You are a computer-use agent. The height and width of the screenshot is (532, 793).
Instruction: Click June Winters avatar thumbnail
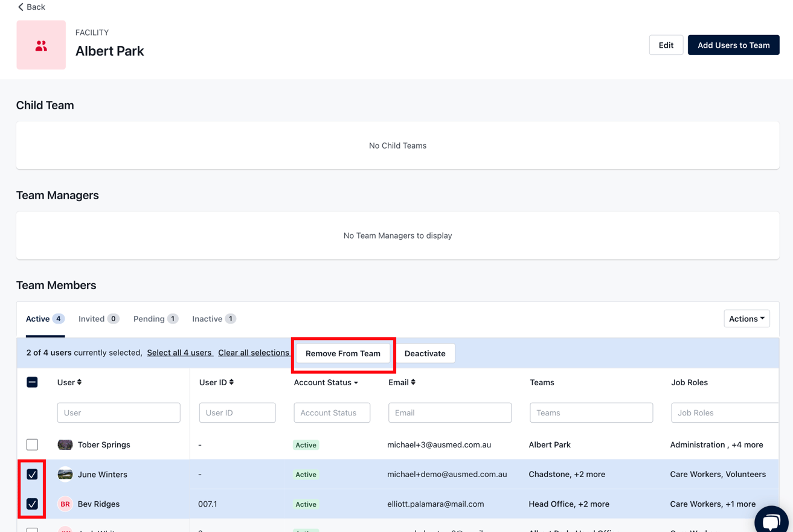point(65,475)
